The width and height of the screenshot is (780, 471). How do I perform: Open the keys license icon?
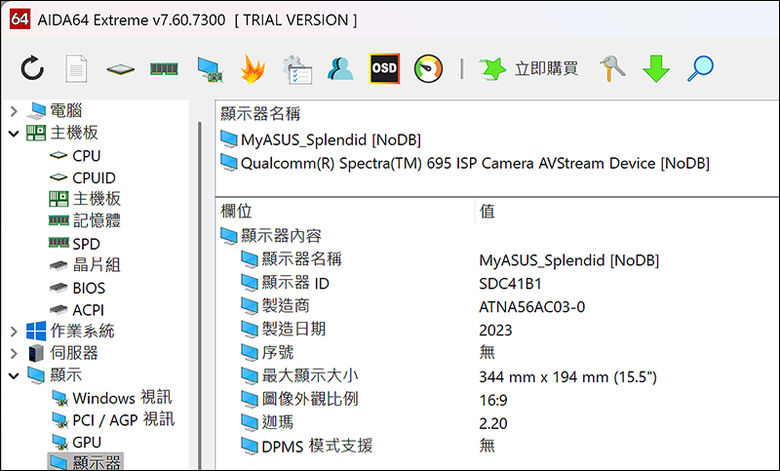[612, 69]
